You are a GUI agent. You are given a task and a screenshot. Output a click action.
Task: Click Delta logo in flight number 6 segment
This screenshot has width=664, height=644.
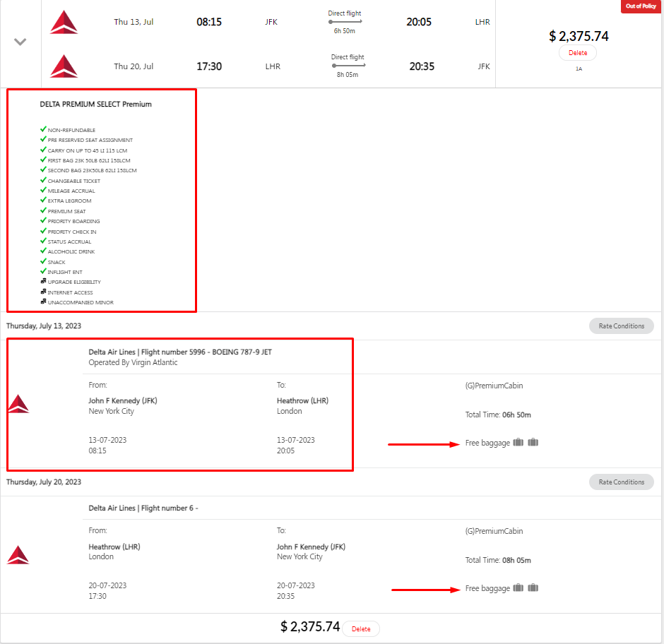pos(18,555)
